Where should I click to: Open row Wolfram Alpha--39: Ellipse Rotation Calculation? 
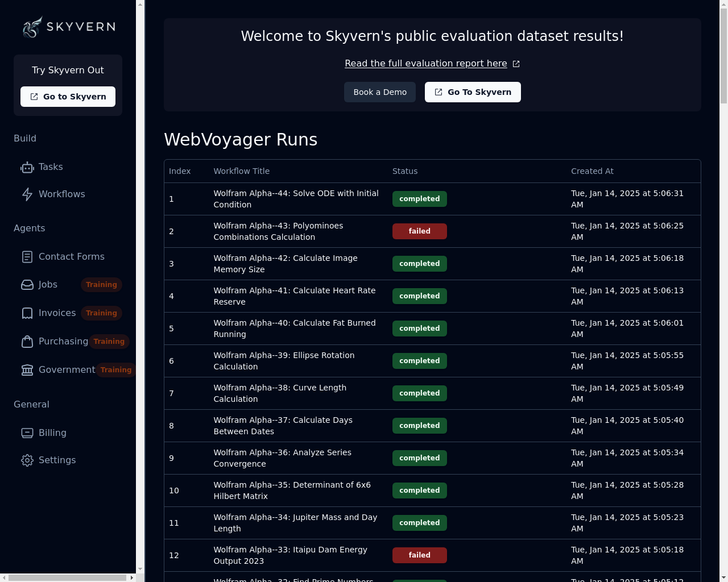(432, 361)
